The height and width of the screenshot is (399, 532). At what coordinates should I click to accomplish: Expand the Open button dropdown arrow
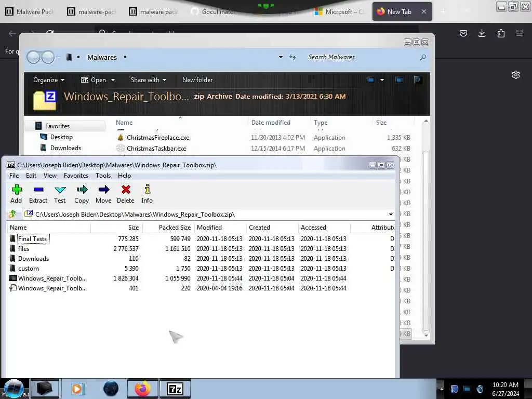tap(113, 80)
